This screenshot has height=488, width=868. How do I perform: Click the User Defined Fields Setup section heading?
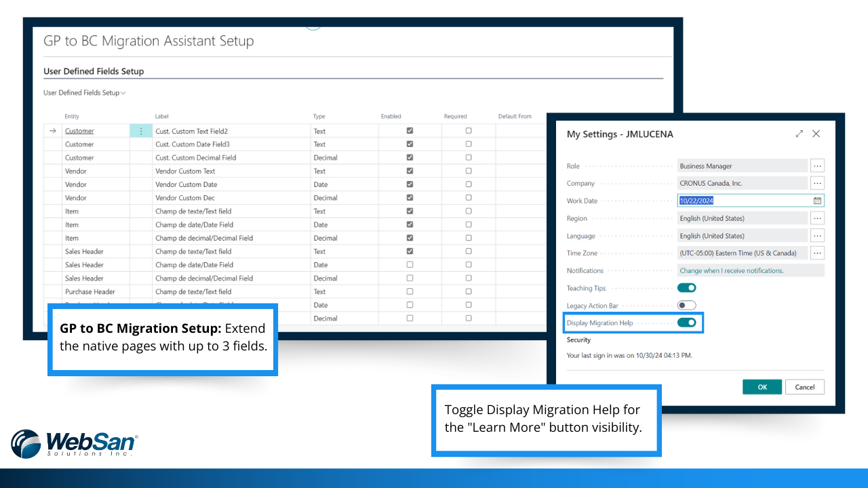pyautogui.click(x=94, y=71)
